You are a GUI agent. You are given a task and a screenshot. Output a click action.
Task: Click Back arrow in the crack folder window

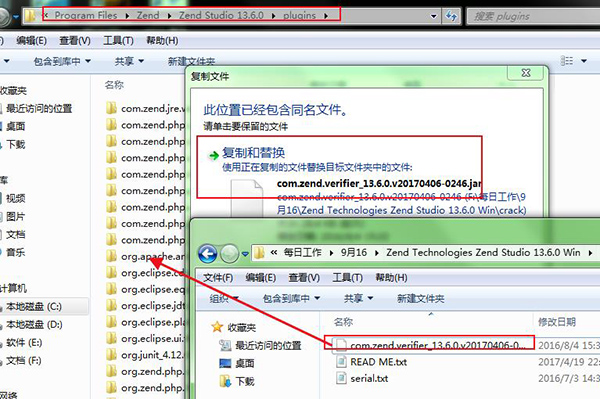pos(207,253)
